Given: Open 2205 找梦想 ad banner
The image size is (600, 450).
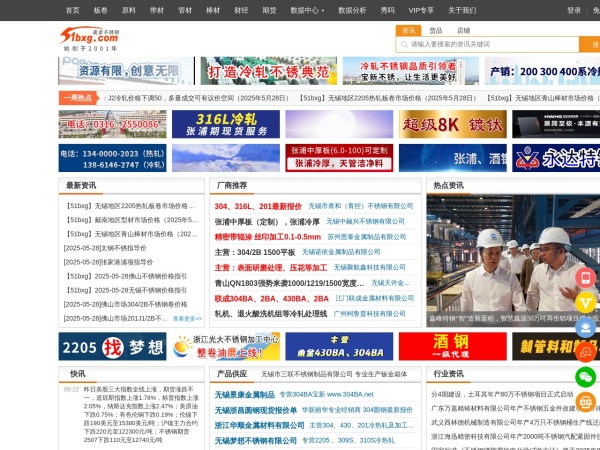Looking at the screenshot, I should [112, 346].
